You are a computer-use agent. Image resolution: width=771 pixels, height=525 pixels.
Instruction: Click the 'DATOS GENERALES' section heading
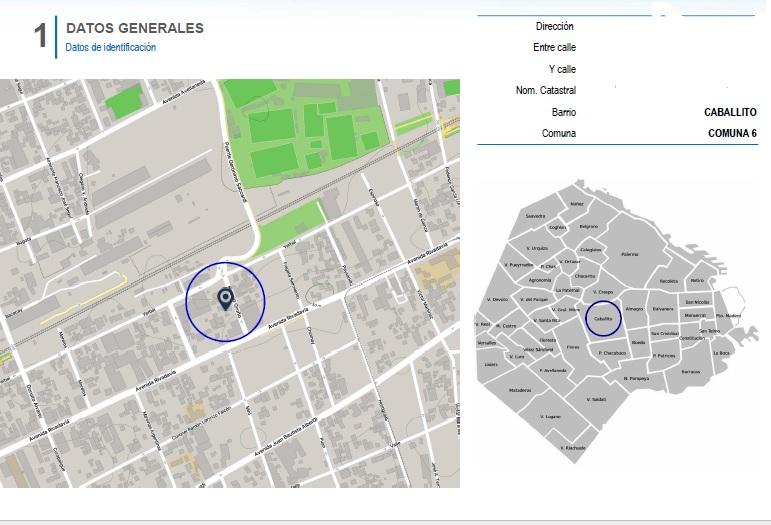[135, 28]
